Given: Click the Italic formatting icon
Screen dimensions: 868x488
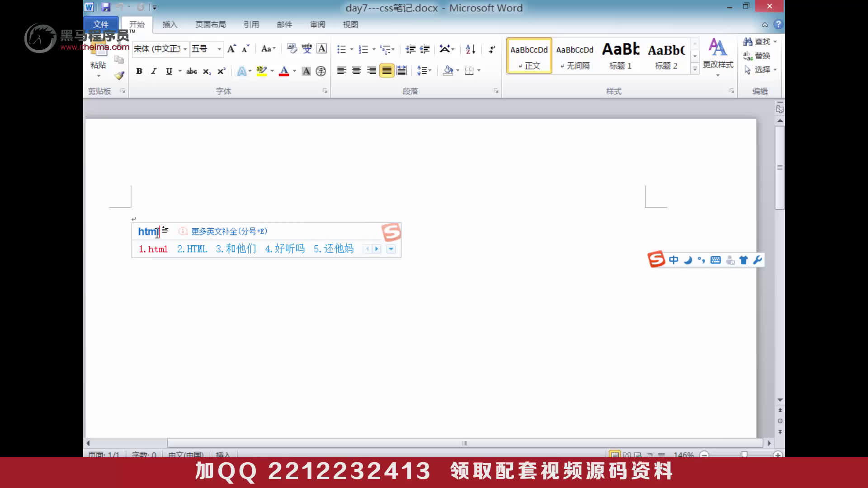Looking at the screenshot, I should pos(154,71).
